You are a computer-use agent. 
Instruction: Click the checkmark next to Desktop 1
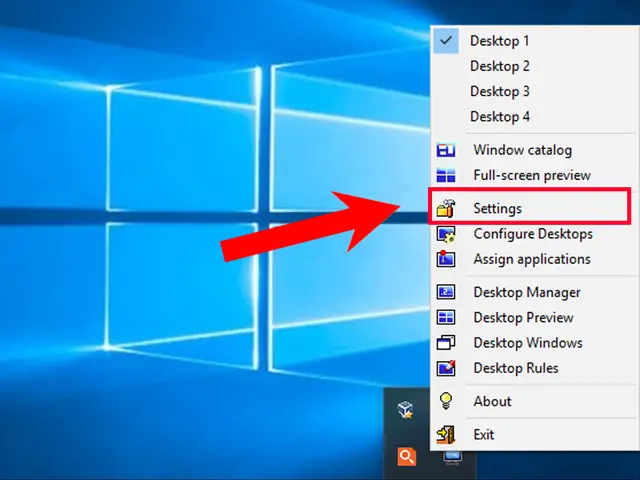pos(446,40)
